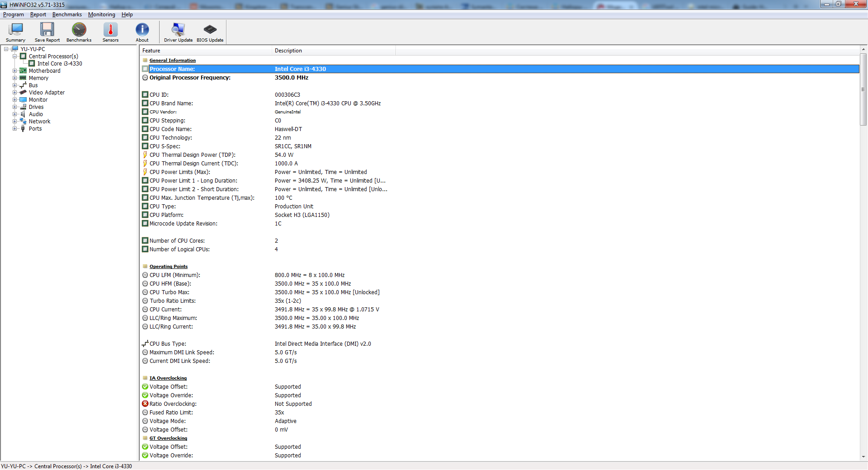Select the Ports plug icon in tree
Image resolution: width=868 pixels, height=470 pixels.
point(23,128)
